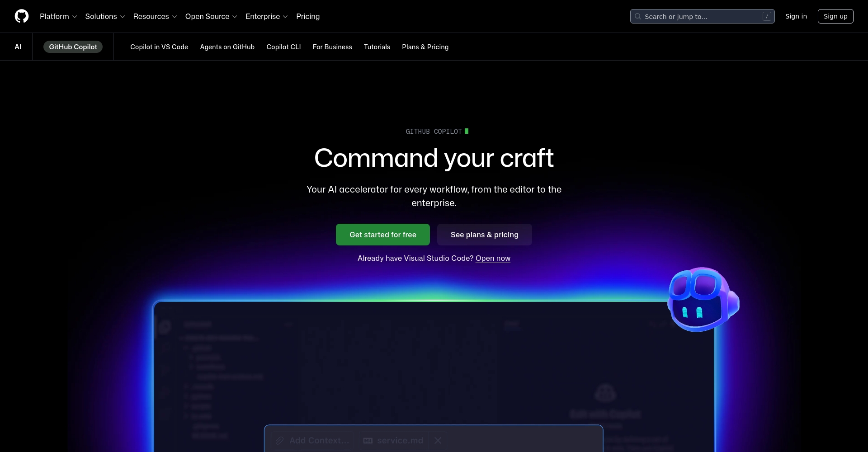Click the markdown file icon on service.md chip

click(368, 440)
